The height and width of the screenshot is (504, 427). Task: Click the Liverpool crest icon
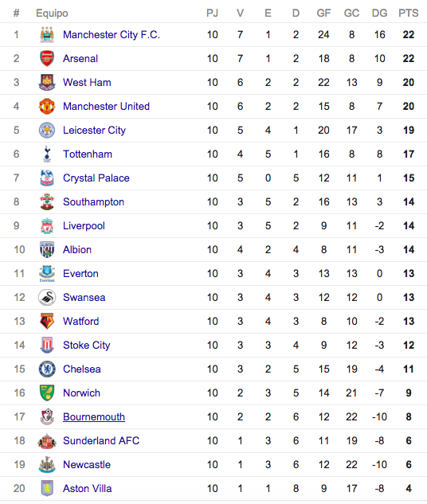point(47,225)
